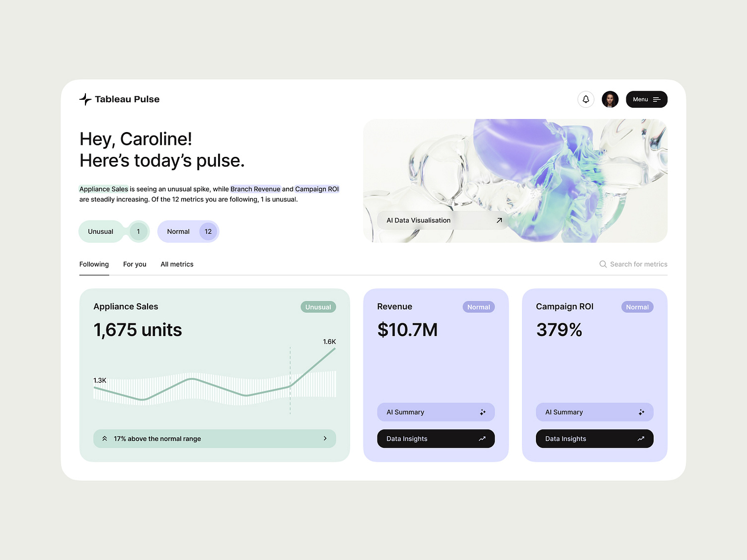The height and width of the screenshot is (560, 747).
Task: Click the sparkle icon on Revenue AI Summary
Action: (482, 412)
